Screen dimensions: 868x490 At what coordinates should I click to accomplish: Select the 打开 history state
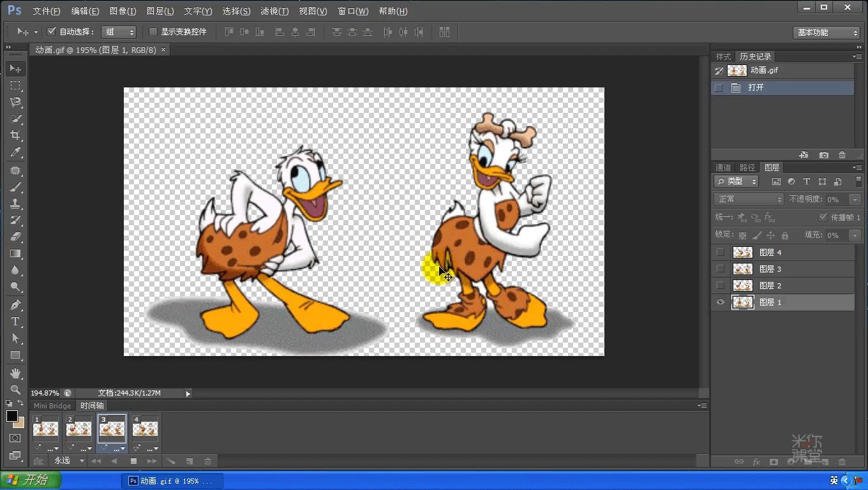756,87
